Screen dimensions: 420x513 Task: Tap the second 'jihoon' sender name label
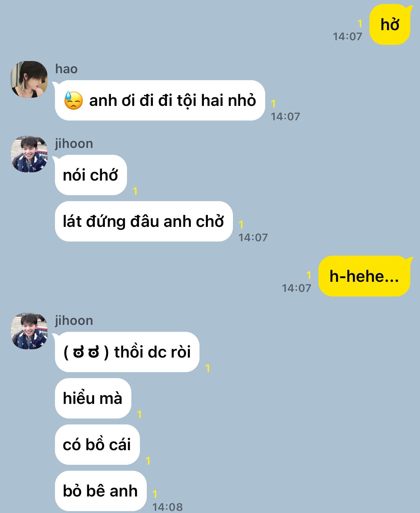coord(74,320)
